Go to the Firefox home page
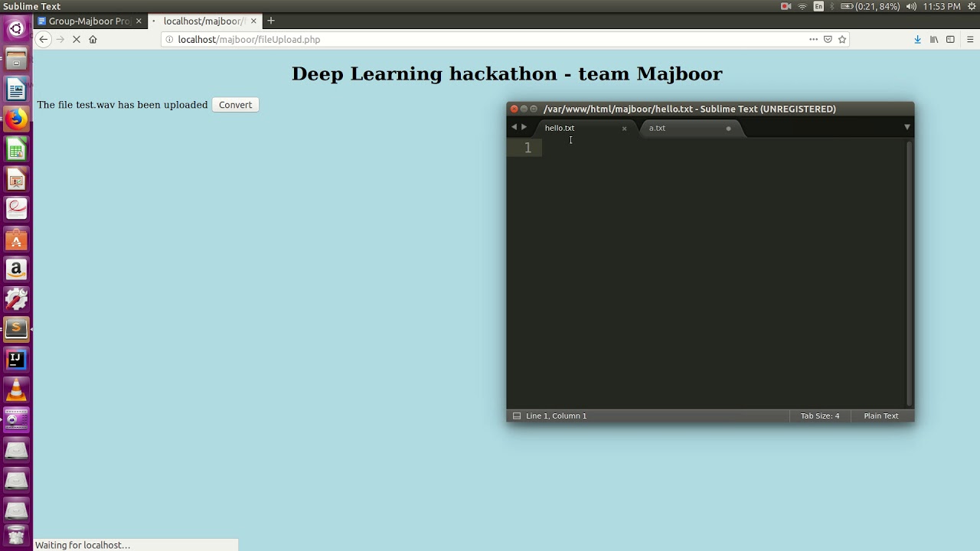Image resolution: width=980 pixels, height=551 pixels. [x=93, y=40]
